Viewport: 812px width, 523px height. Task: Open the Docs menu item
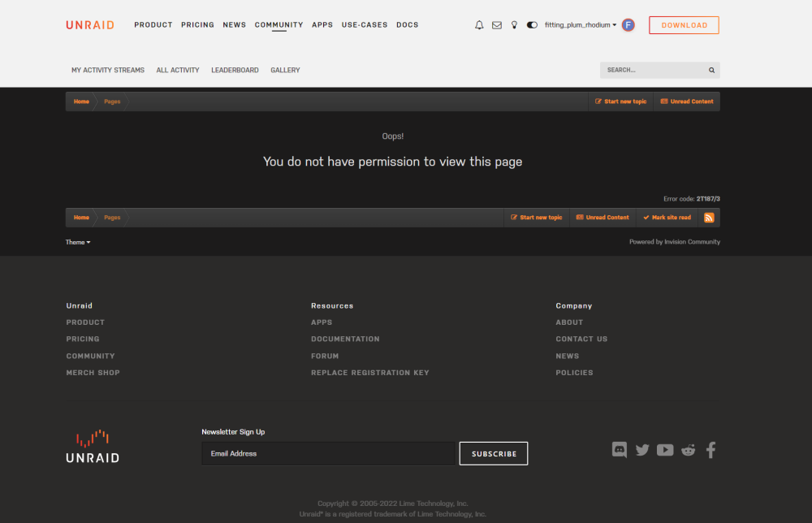407,25
